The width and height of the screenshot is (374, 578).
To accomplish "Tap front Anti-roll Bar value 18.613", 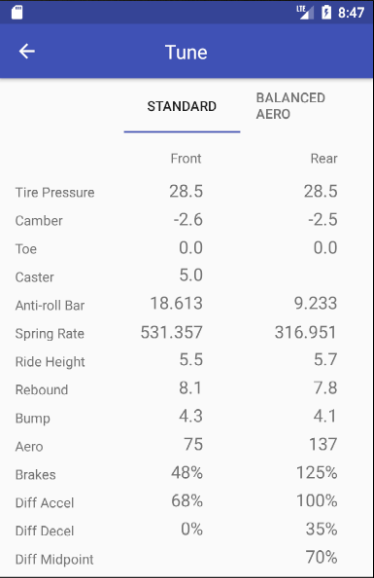I will click(x=176, y=303).
